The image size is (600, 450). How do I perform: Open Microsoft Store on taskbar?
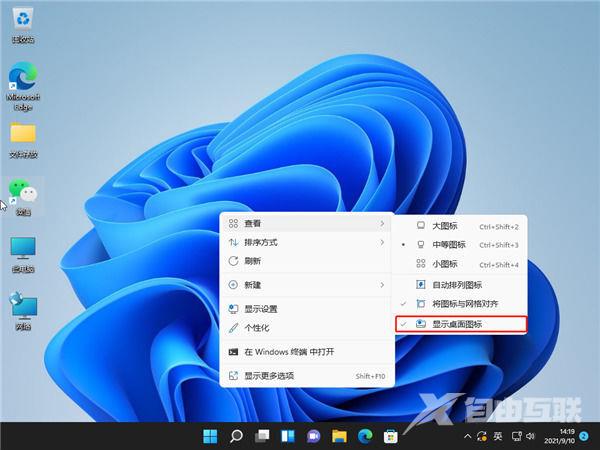tap(391, 436)
